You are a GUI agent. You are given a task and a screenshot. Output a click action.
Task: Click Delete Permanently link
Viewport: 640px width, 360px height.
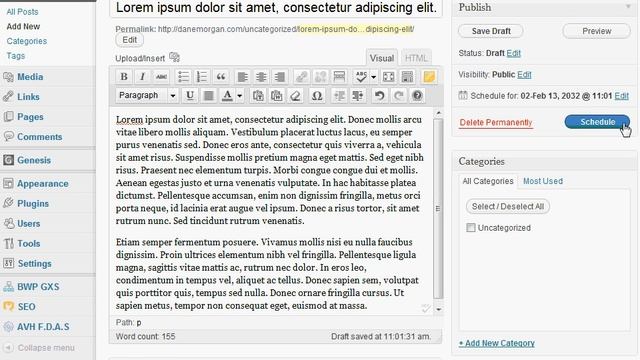click(496, 122)
